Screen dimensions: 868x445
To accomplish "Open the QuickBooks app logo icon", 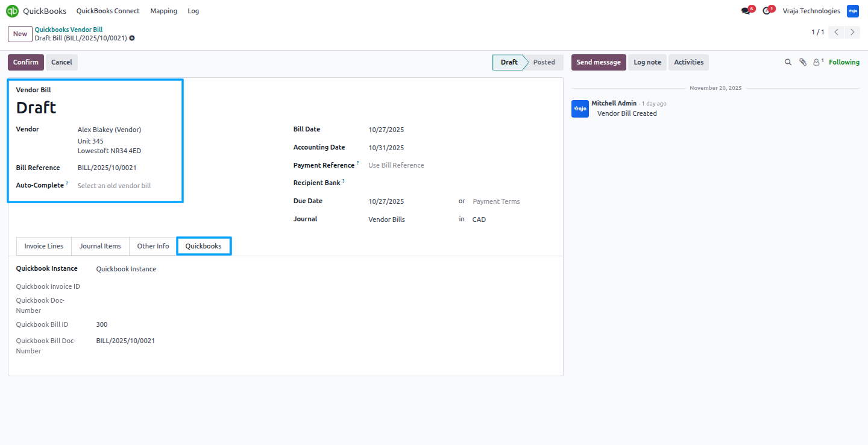I will pyautogui.click(x=12, y=11).
